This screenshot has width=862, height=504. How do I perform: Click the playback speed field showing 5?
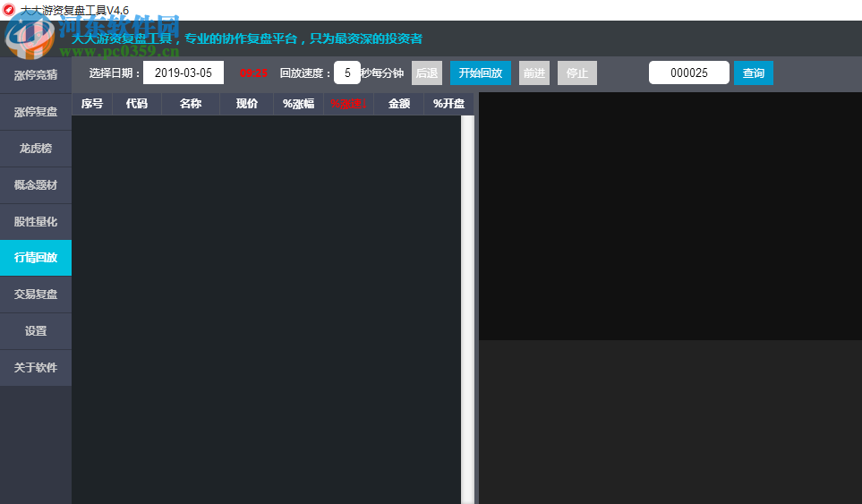pyautogui.click(x=347, y=73)
